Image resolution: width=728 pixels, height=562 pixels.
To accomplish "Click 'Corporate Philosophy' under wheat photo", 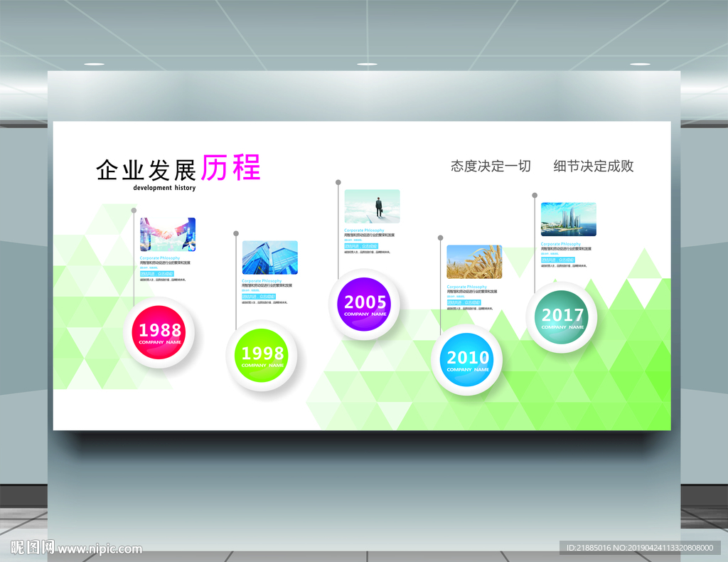I will [467, 287].
